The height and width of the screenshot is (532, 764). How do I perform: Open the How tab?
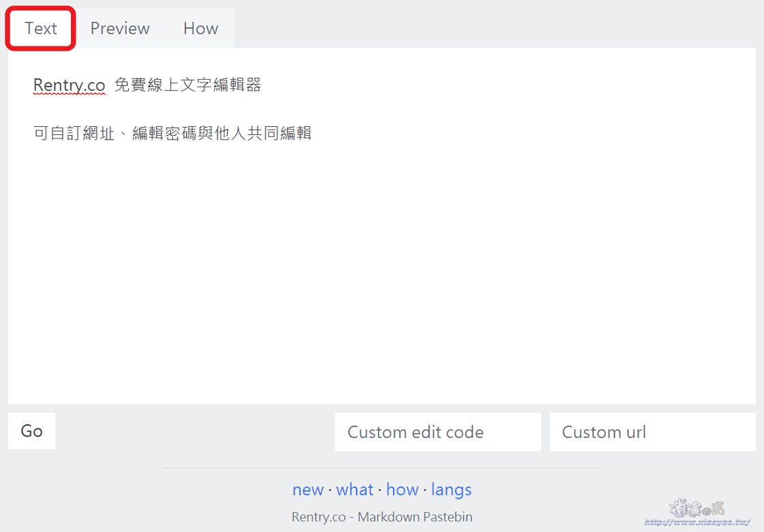pos(201,28)
